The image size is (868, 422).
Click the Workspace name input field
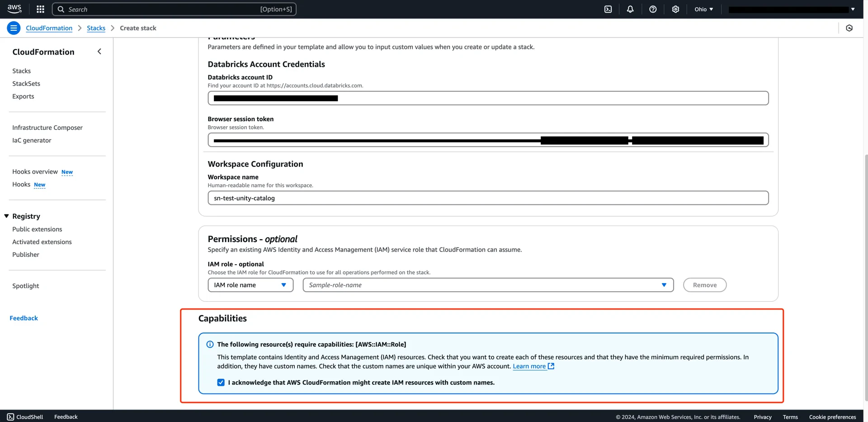point(488,198)
